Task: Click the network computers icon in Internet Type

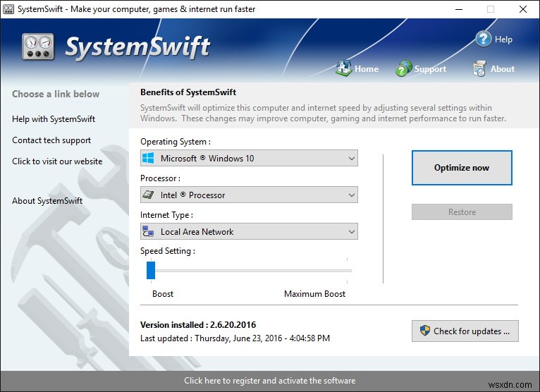Action: click(148, 231)
